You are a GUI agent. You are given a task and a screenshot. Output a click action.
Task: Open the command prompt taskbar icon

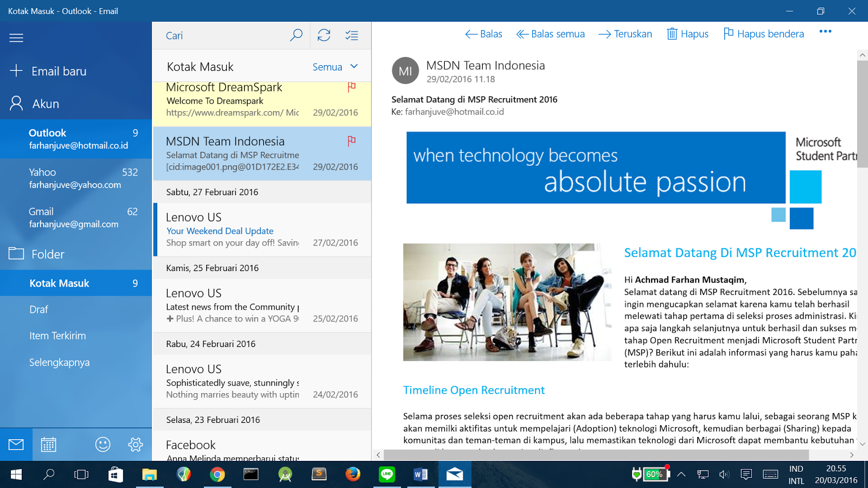[251, 474]
